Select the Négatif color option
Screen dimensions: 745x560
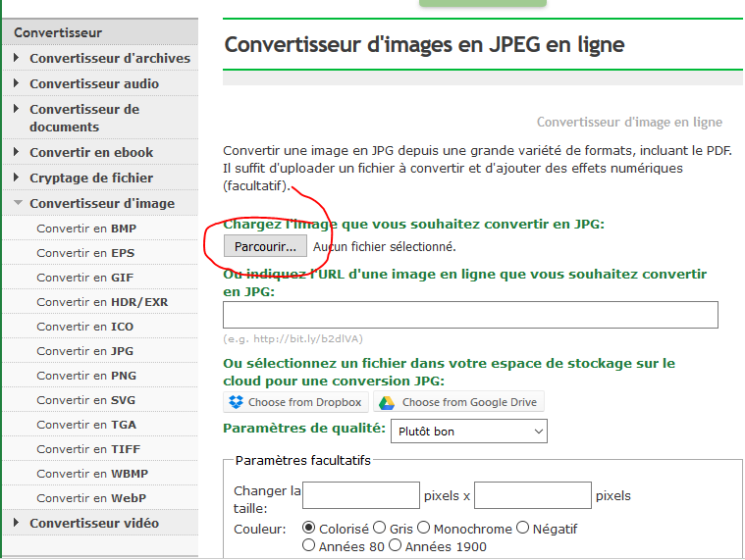point(522,528)
